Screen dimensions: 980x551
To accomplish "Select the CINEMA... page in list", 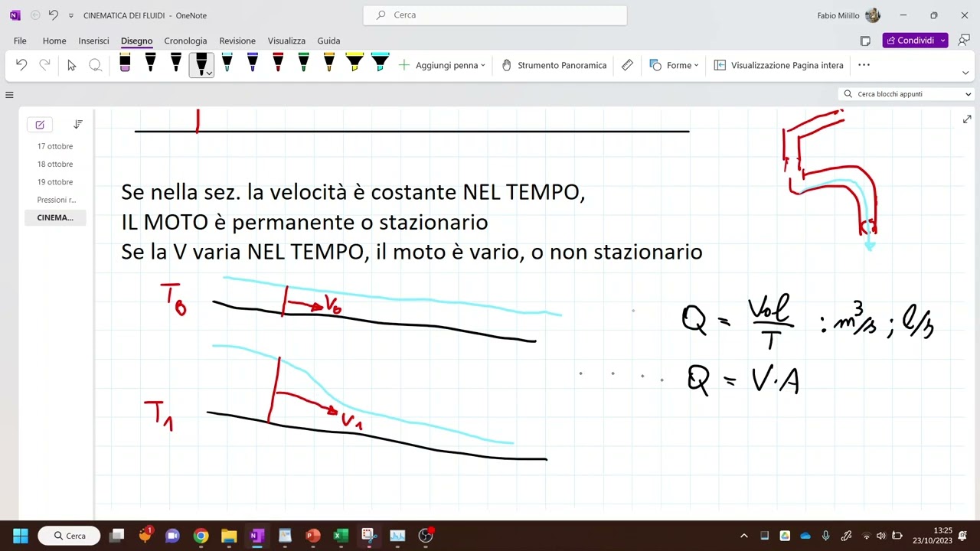I will tap(55, 217).
